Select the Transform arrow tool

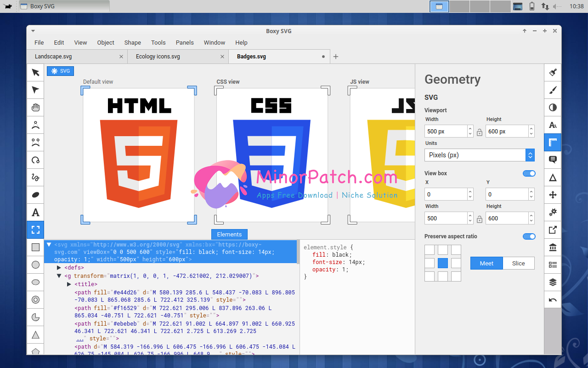click(35, 72)
